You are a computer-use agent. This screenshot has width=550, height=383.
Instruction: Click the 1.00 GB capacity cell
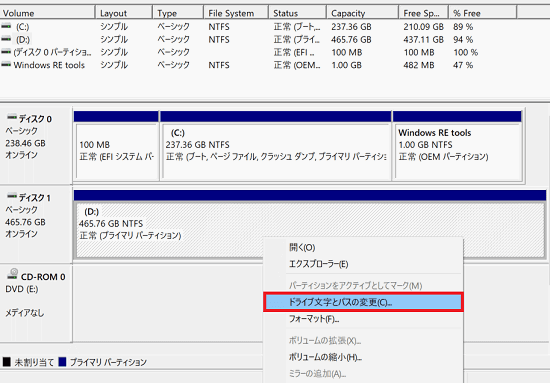[347, 65]
